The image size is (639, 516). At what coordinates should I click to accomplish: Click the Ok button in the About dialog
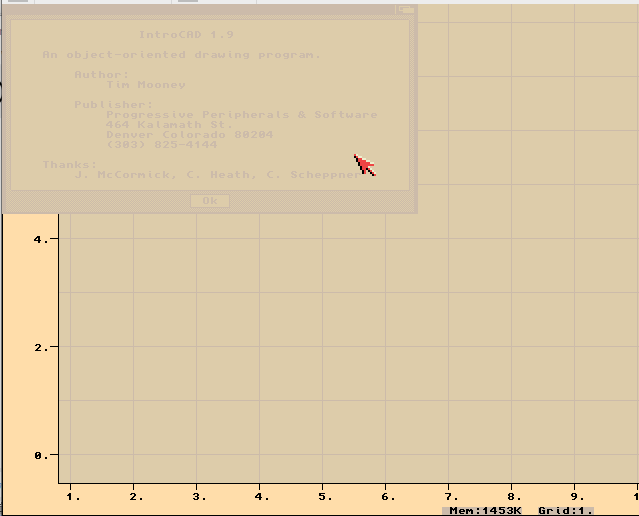click(210, 201)
